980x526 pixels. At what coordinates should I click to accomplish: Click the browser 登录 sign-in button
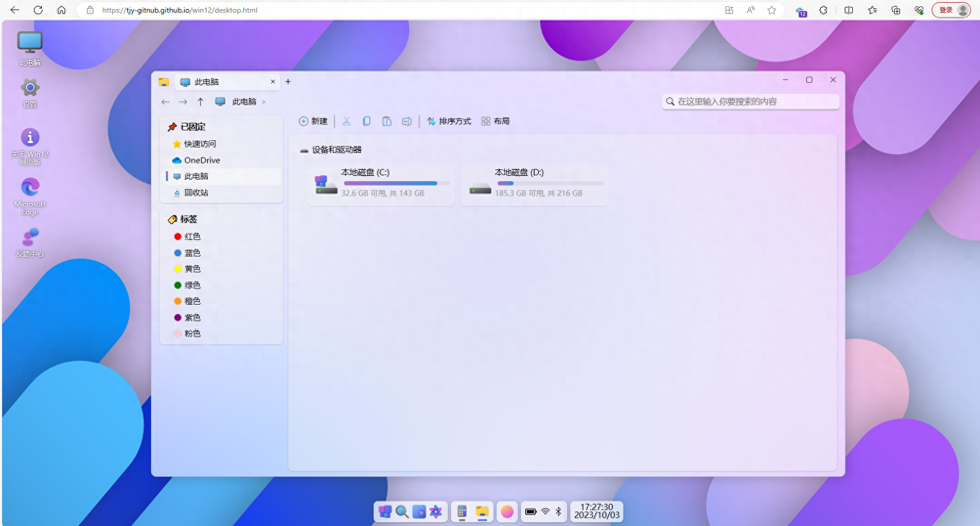tap(951, 10)
